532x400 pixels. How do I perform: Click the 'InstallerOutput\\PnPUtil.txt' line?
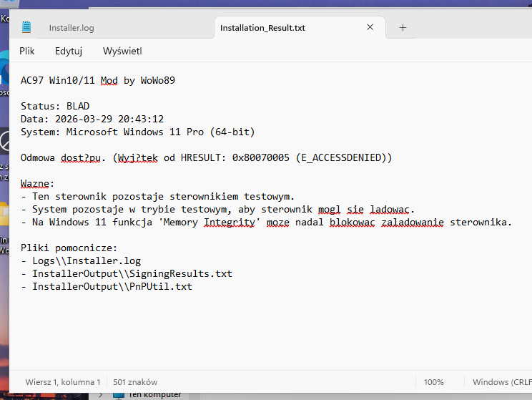[x=107, y=287]
